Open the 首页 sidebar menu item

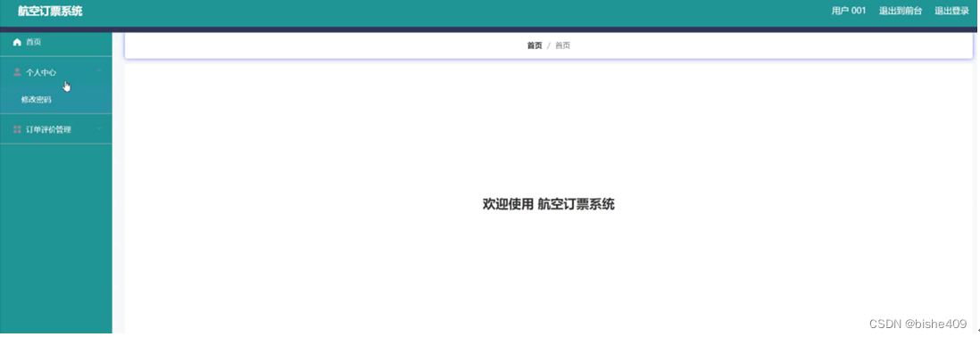click(x=56, y=43)
